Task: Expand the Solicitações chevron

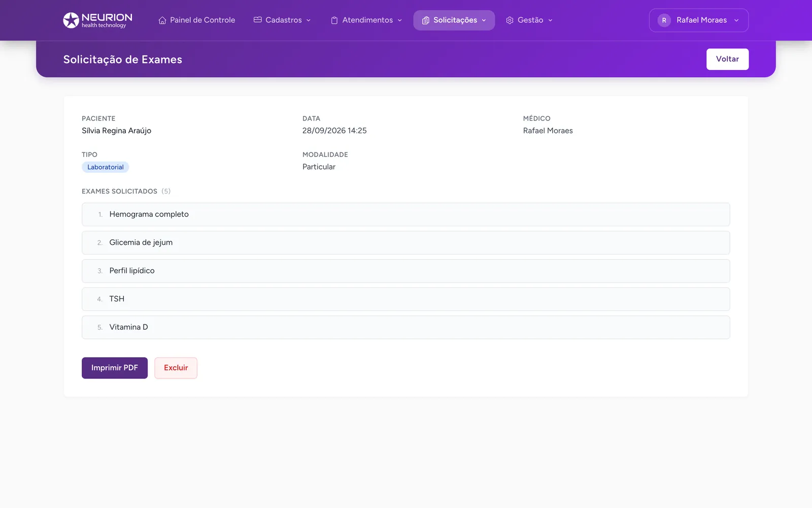Action: click(x=484, y=20)
